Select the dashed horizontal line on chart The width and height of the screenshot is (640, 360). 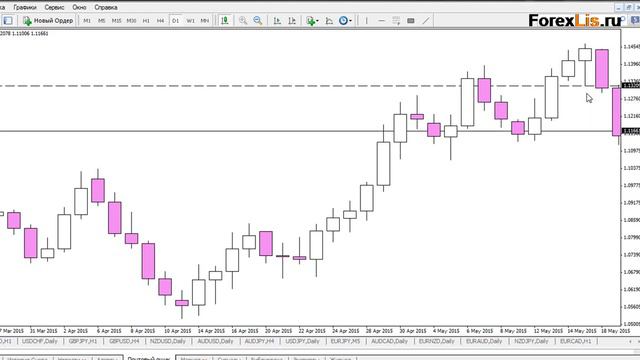tap(310, 86)
